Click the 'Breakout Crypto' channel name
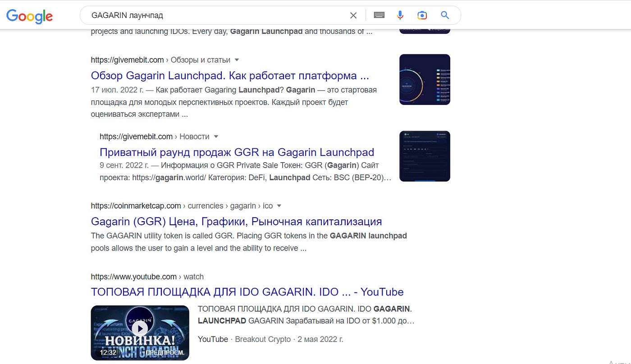The height and width of the screenshot is (364, 631). pyautogui.click(x=262, y=339)
